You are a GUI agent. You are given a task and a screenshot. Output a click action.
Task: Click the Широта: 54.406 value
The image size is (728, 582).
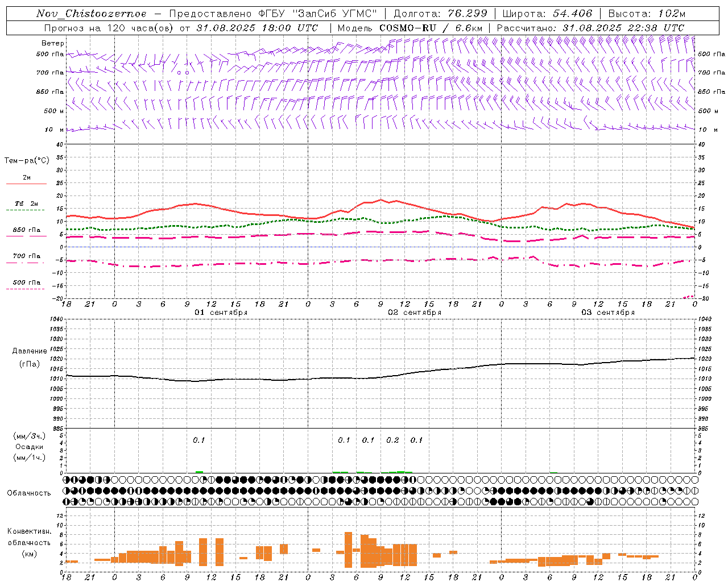(547, 14)
